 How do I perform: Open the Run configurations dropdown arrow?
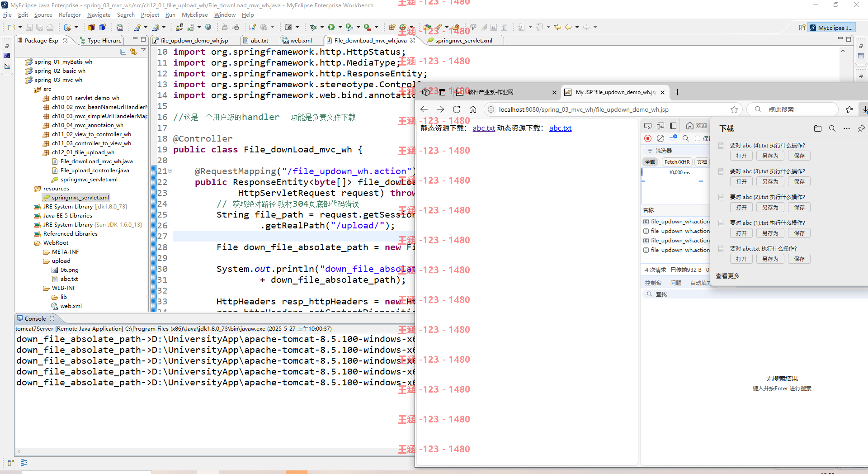[340, 28]
